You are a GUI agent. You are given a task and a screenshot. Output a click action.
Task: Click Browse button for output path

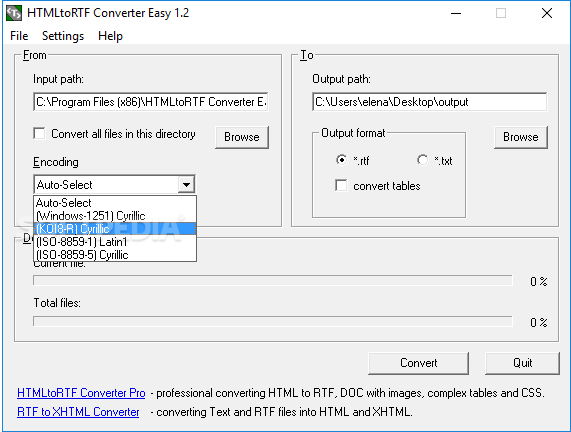pyautogui.click(x=521, y=137)
